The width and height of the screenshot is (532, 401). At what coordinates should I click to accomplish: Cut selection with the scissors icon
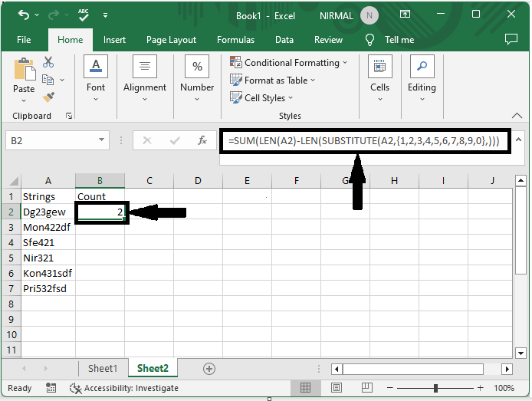[x=48, y=62]
